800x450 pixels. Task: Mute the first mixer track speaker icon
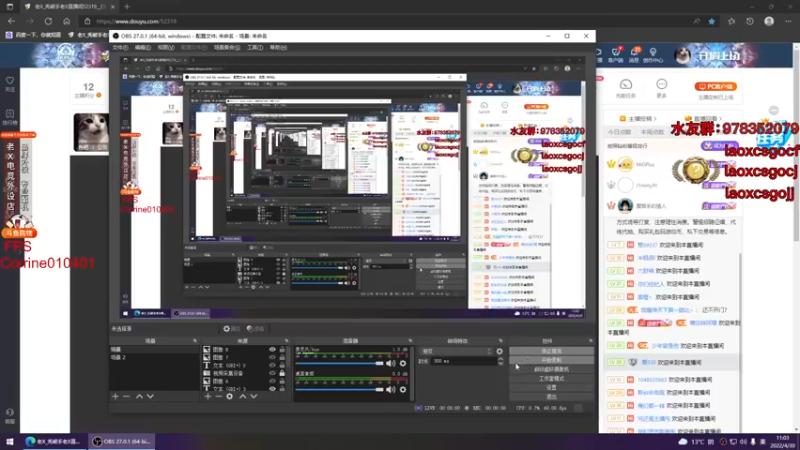pyautogui.click(x=390, y=363)
